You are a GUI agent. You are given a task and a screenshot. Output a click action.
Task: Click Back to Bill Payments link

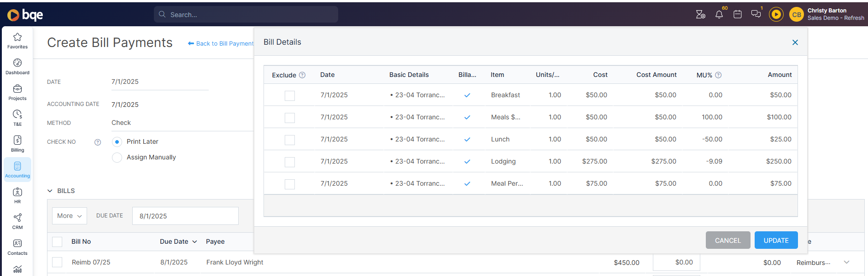221,43
